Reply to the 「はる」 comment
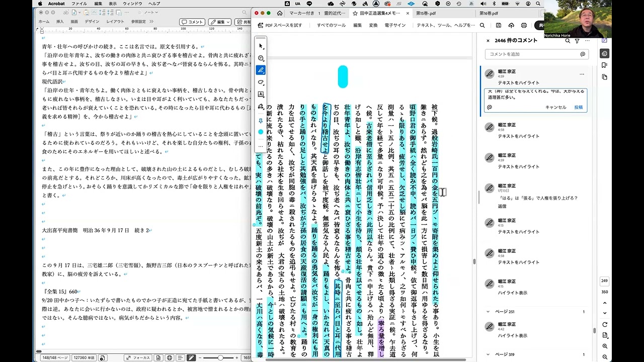The image size is (644, 362). click(502, 206)
